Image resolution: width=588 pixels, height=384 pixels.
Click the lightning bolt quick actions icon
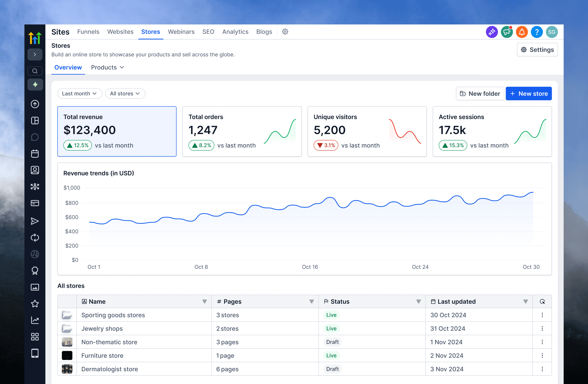pos(35,85)
